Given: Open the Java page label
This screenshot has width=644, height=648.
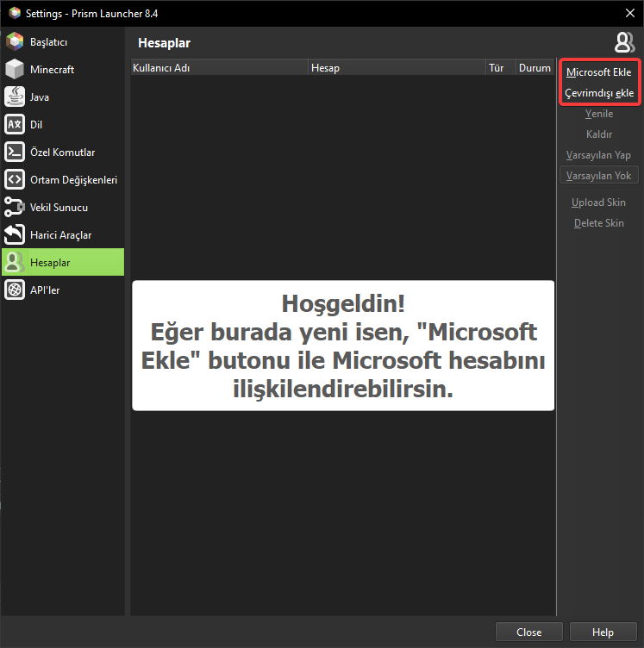Looking at the screenshot, I should click(x=40, y=97).
